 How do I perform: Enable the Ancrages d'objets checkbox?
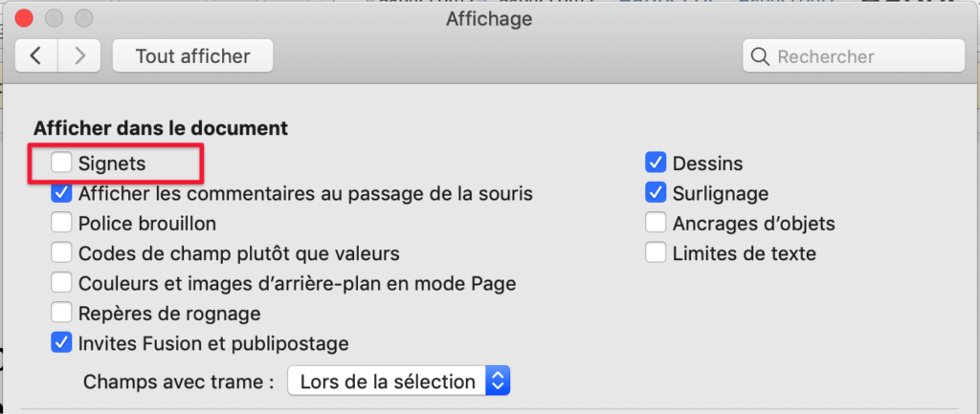[656, 224]
